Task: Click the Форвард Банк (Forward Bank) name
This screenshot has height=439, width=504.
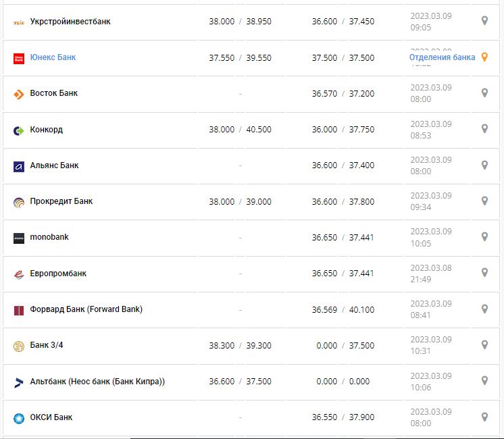Action: (x=86, y=309)
